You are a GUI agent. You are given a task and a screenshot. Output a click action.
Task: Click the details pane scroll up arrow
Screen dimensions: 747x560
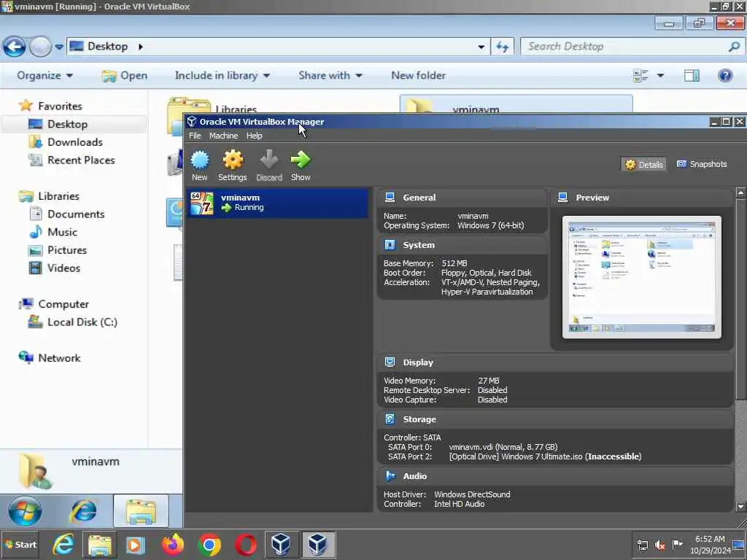click(x=740, y=192)
